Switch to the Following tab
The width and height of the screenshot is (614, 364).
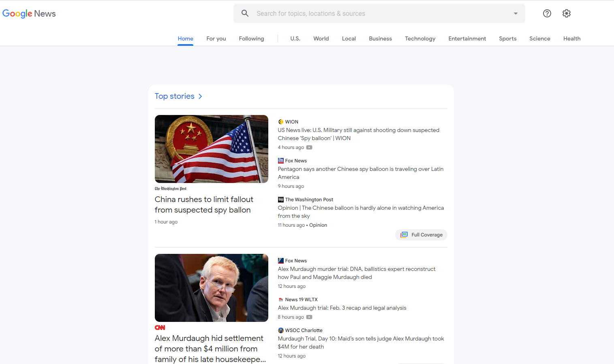point(251,38)
